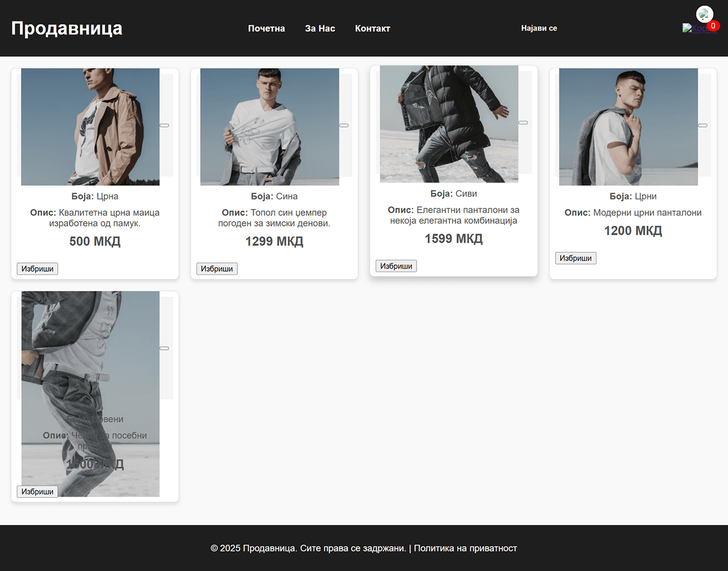The width and height of the screenshot is (728, 571).
Task: Click the small blank button beside the 500 МКД product image
Action: (165, 126)
